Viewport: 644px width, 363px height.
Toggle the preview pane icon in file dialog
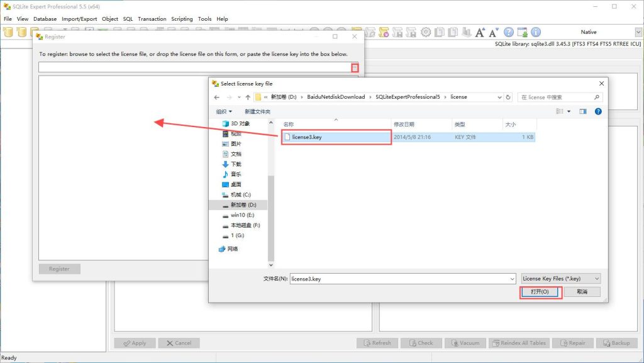(x=583, y=111)
